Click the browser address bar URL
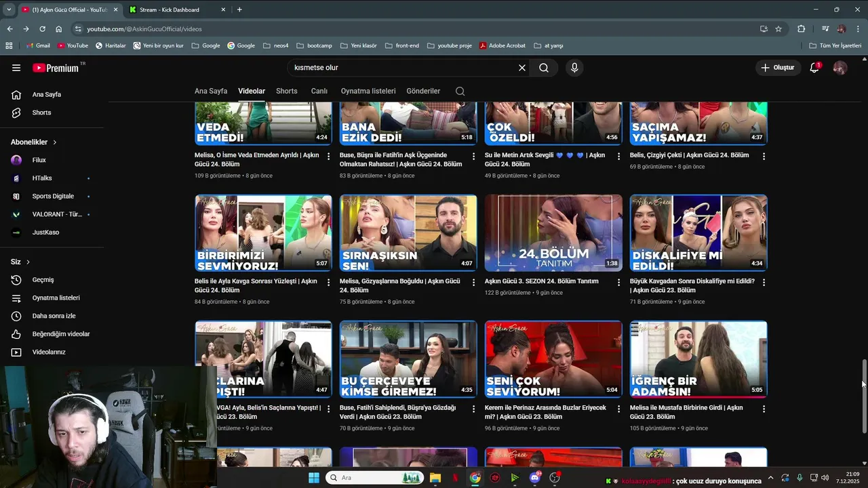868x488 pixels. pyautogui.click(x=144, y=29)
